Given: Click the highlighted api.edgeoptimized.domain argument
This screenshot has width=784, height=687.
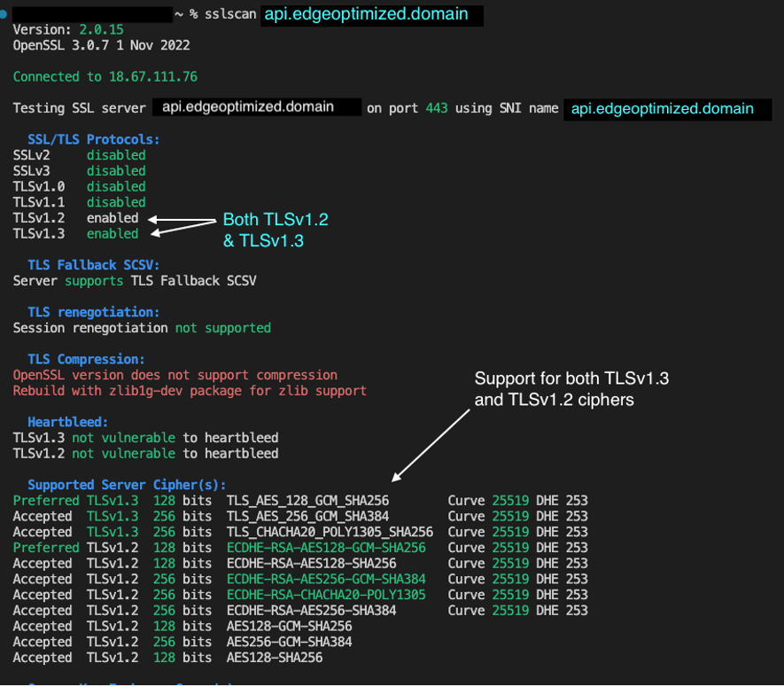Looking at the screenshot, I should (370, 13).
